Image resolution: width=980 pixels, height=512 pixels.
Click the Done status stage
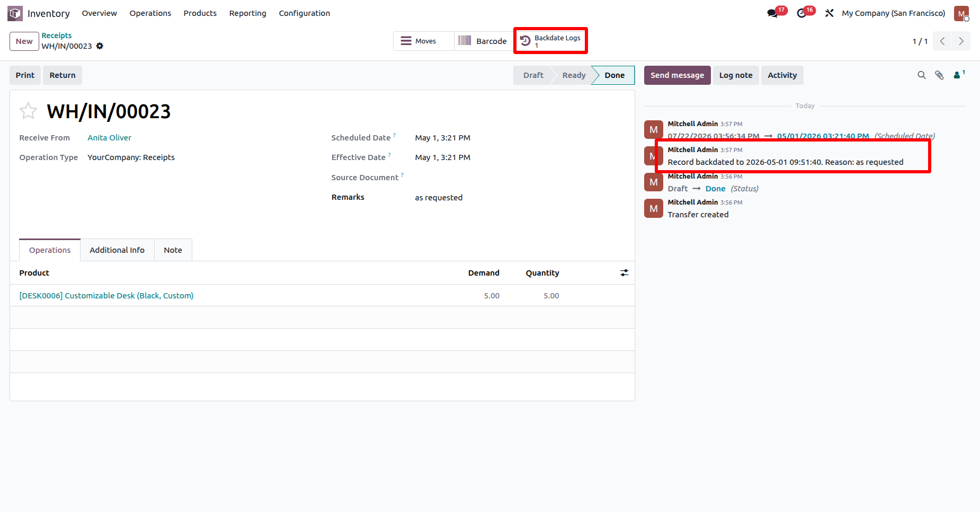(614, 75)
